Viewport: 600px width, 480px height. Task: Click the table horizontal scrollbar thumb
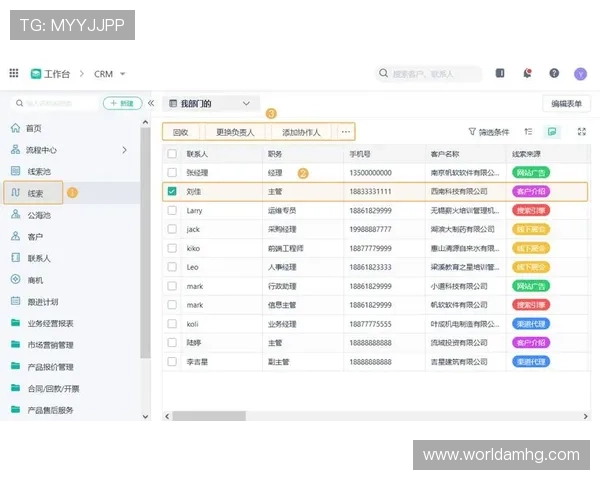pos(209,416)
